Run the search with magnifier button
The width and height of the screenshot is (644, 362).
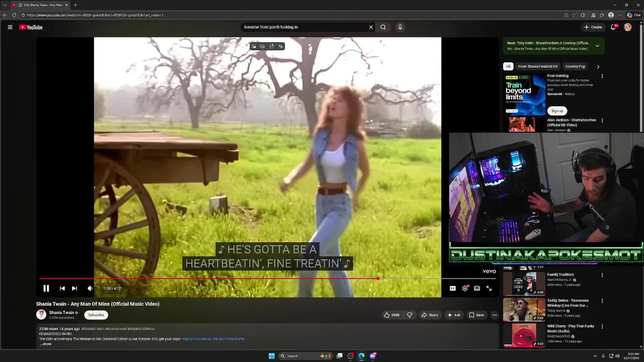click(383, 27)
